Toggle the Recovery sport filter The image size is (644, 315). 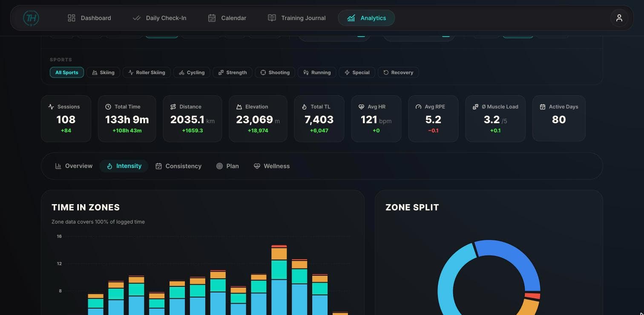click(398, 72)
